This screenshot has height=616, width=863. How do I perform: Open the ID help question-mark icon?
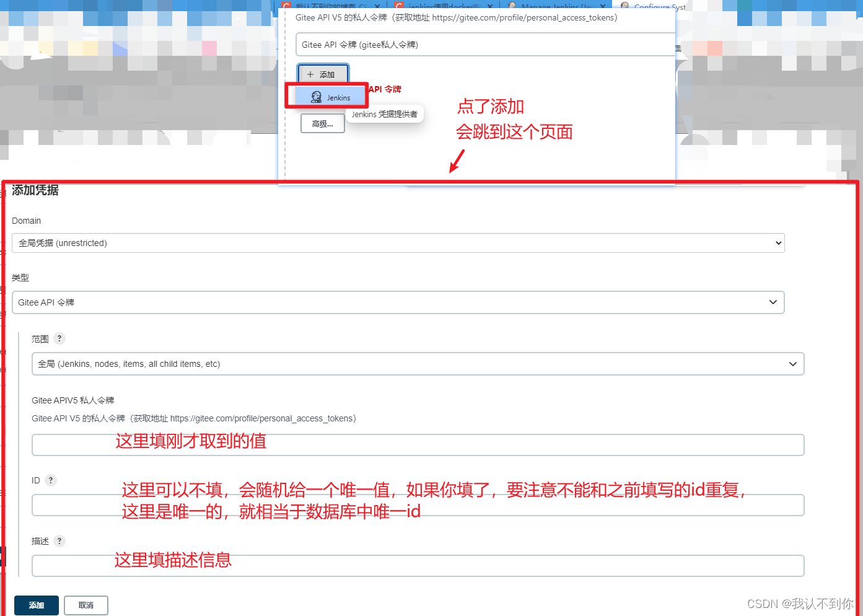[51, 480]
